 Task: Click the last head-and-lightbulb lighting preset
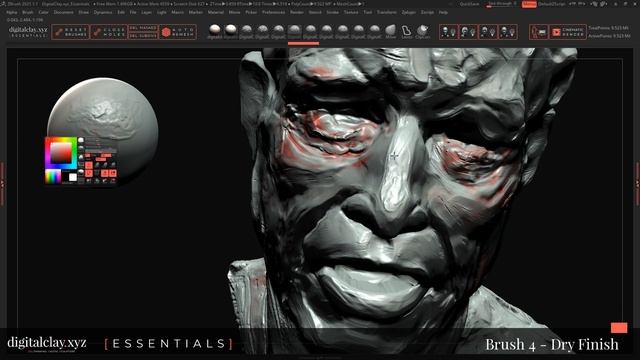[508, 32]
